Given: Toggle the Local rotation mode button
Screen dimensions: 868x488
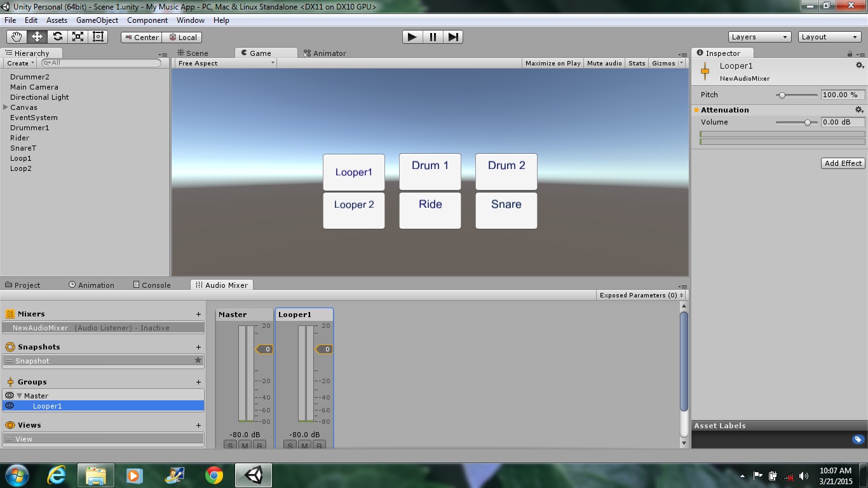Looking at the screenshot, I should click(182, 37).
